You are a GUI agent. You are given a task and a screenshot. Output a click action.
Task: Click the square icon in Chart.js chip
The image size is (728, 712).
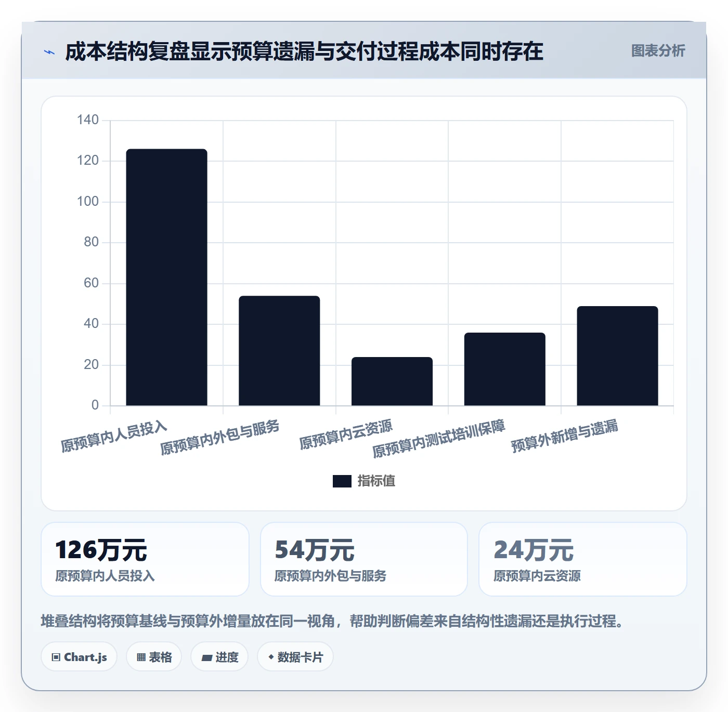56,657
